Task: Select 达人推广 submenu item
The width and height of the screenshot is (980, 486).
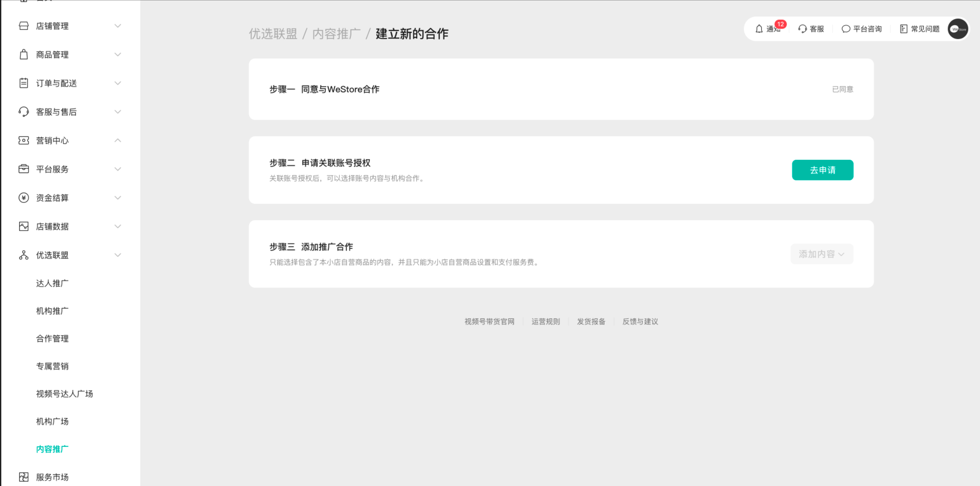Action: pos(52,283)
